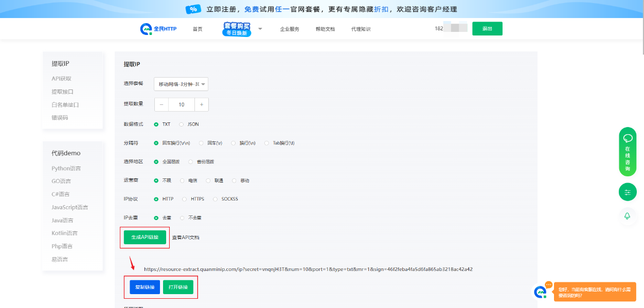Click the bell notification icon
Screen dimensions: 644x308
coord(628,216)
